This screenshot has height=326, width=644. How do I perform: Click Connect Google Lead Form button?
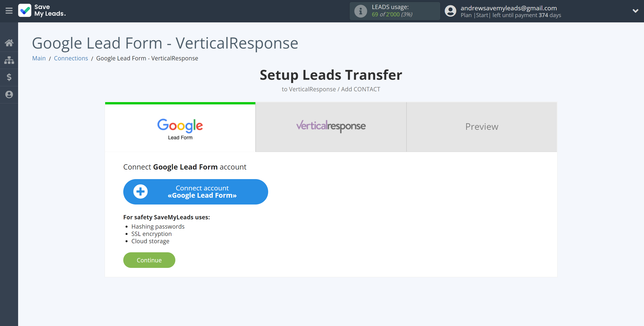coord(195,192)
